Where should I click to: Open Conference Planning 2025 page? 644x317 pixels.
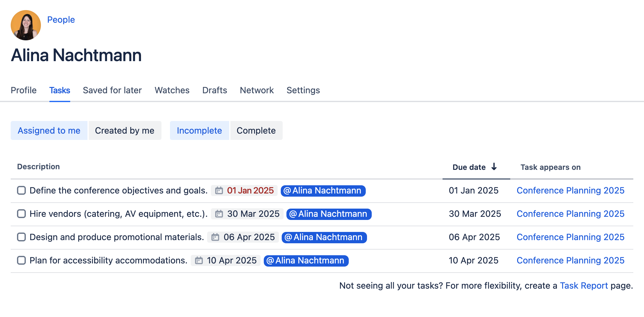click(570, 190)
